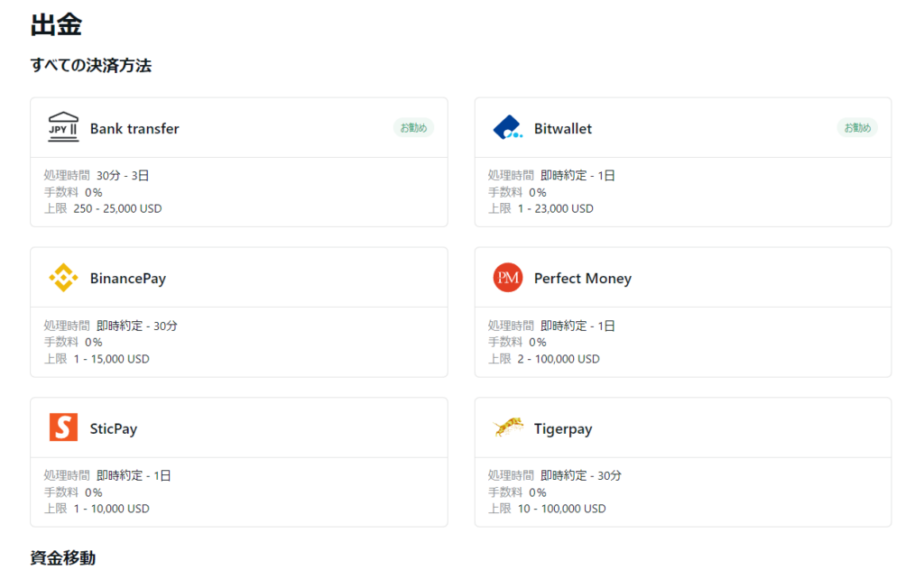Choose BinancePay as withdrawal method
This screenshot has height=579, width=924.
(238, 312)
